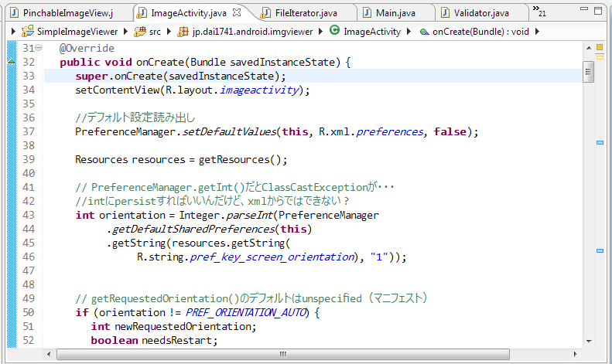Click newRequestedOrientation on line 51

[183, 326]
